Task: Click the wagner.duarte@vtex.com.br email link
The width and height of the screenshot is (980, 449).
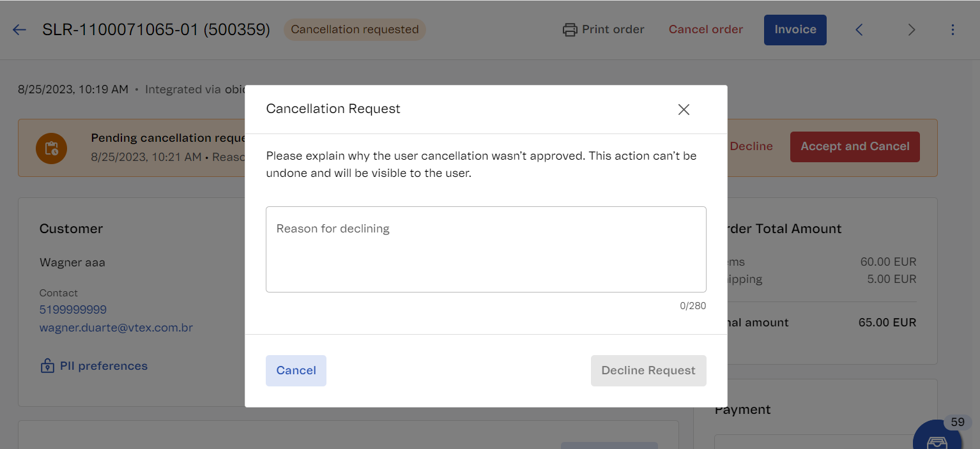Action: (x=116, y=328)
